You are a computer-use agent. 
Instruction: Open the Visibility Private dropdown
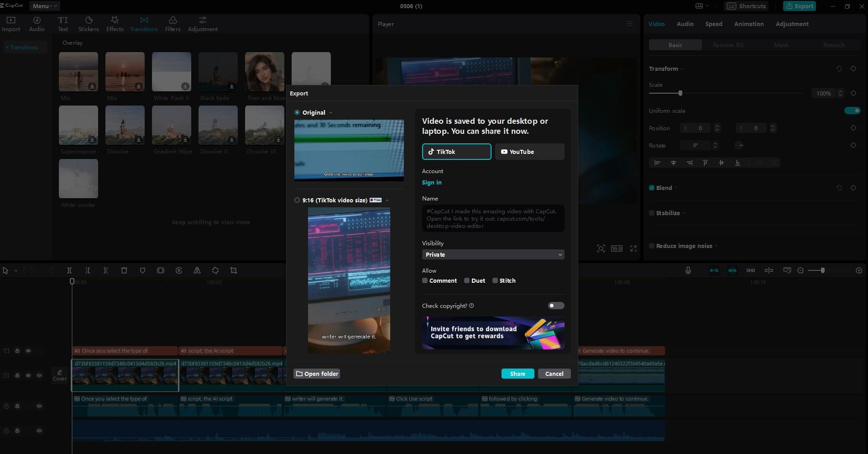(x=493, y=254)
